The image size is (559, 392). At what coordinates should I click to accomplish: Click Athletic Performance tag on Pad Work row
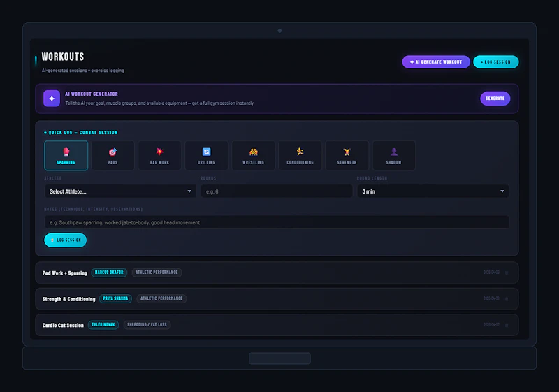point(157,273)
